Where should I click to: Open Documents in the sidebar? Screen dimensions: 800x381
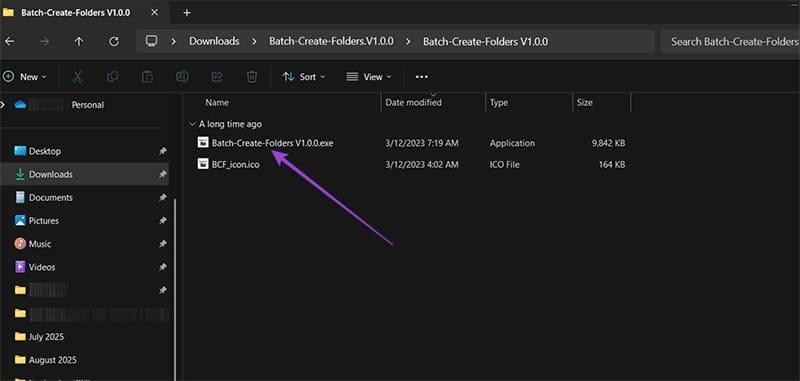point(51,197)
